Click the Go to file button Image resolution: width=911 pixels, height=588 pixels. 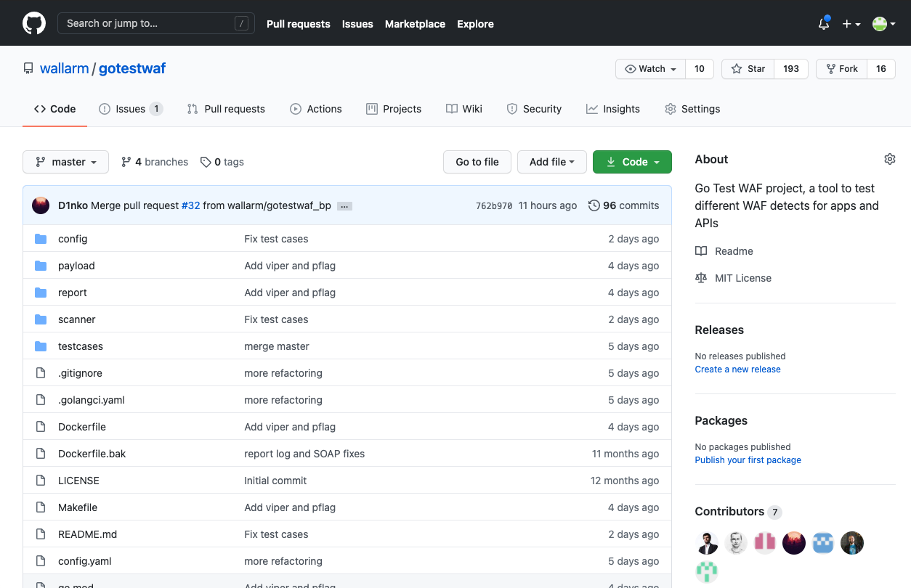tap(477, 162)
